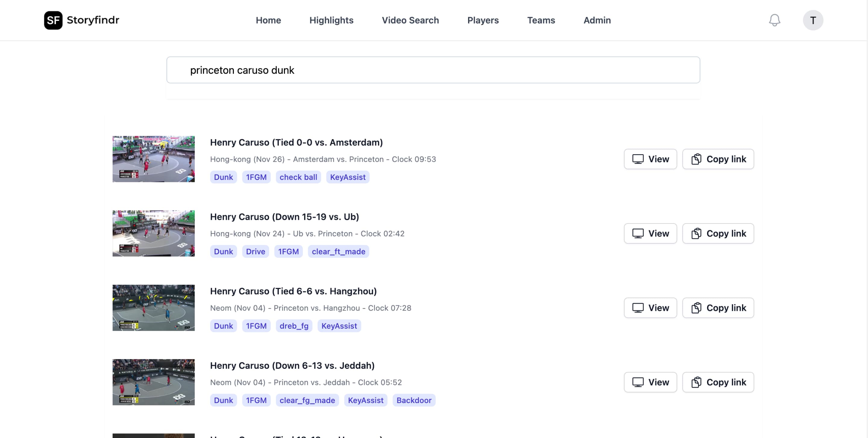Click the Storyfindr SF logo

[x=53, y=20]
